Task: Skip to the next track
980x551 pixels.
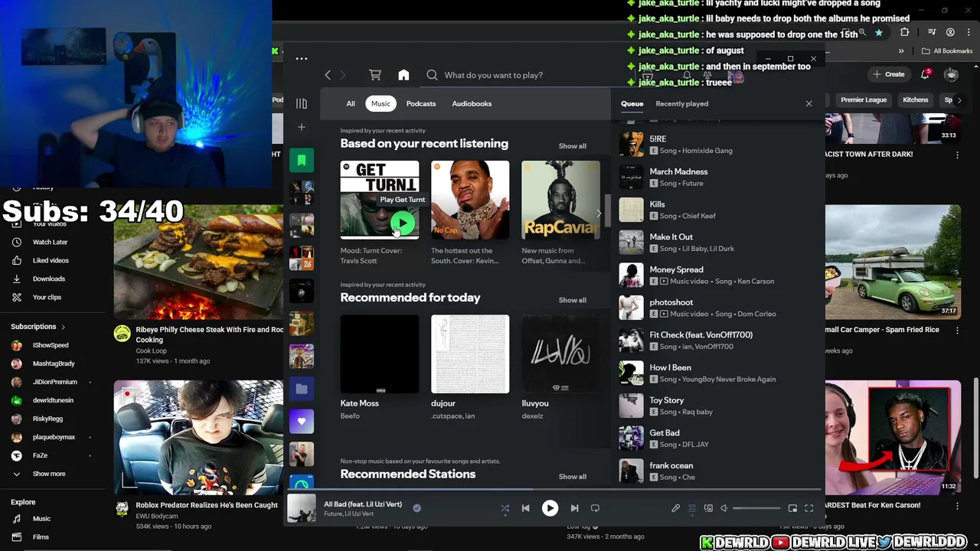Action: [574, 508]
